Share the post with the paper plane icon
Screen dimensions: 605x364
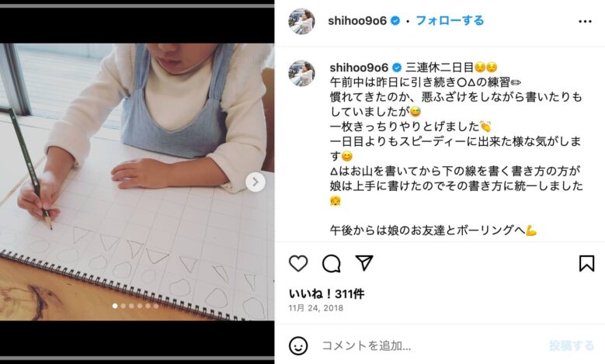coord(363,263)
